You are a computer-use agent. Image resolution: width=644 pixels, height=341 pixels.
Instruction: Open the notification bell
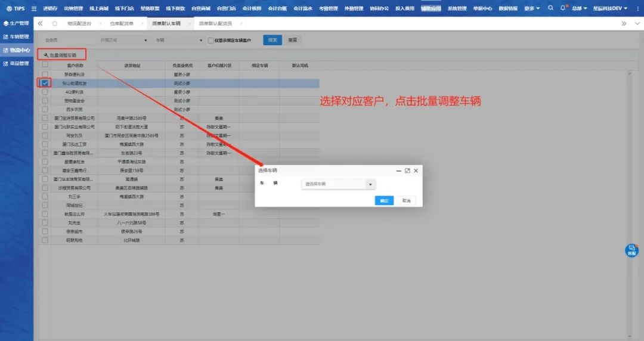pos(562,8)
